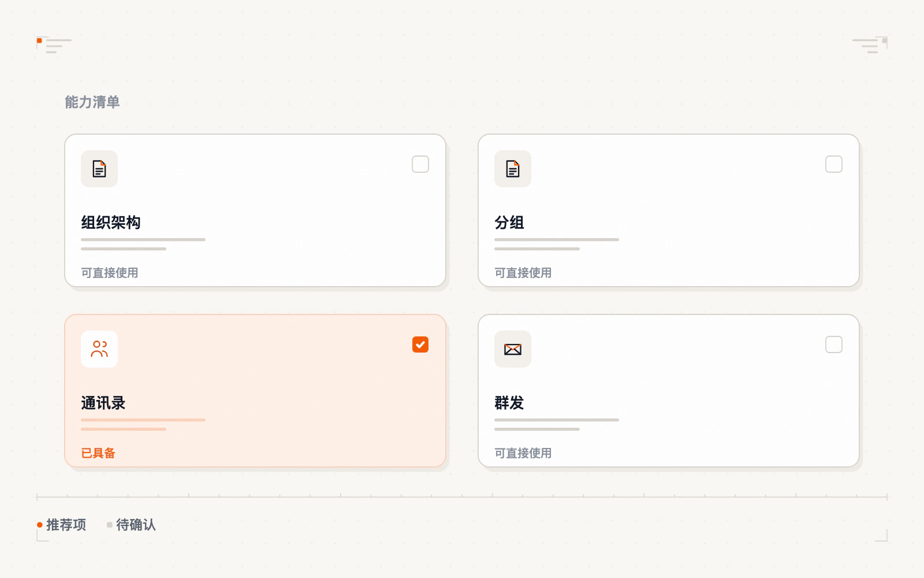Check the 组织架构 card checkbox

pyautogui.click(x=420, y=164)
